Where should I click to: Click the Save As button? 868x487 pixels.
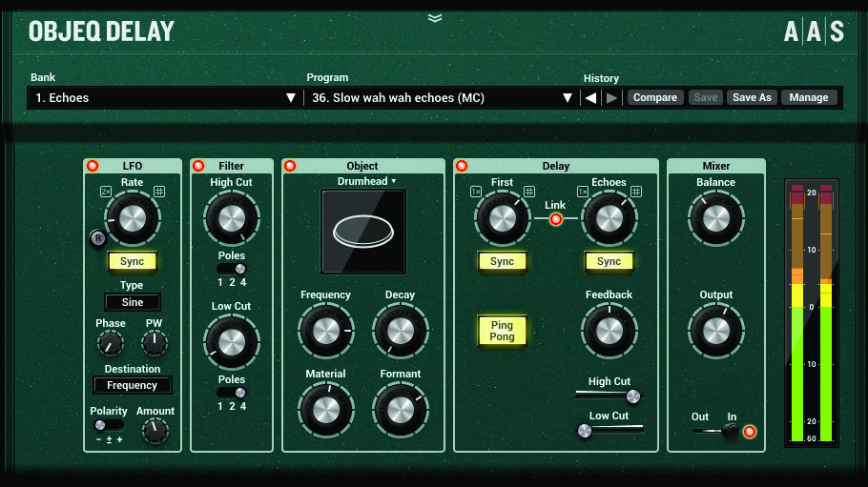(x=752, y=97)
